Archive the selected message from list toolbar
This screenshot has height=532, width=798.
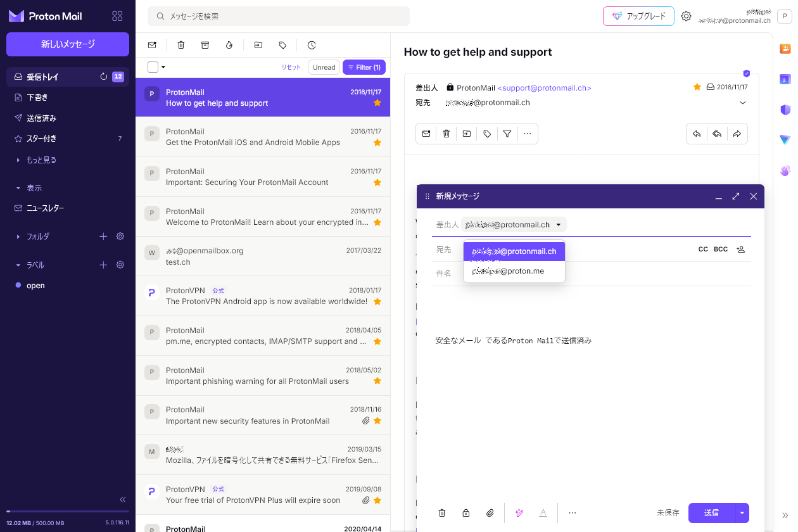pos(205,45)
